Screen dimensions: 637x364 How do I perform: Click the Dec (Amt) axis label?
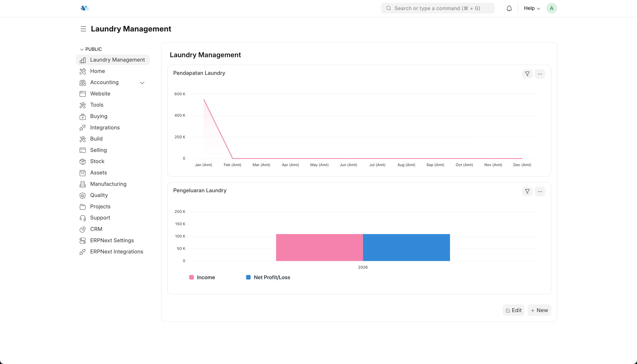(x=522, y=165)
